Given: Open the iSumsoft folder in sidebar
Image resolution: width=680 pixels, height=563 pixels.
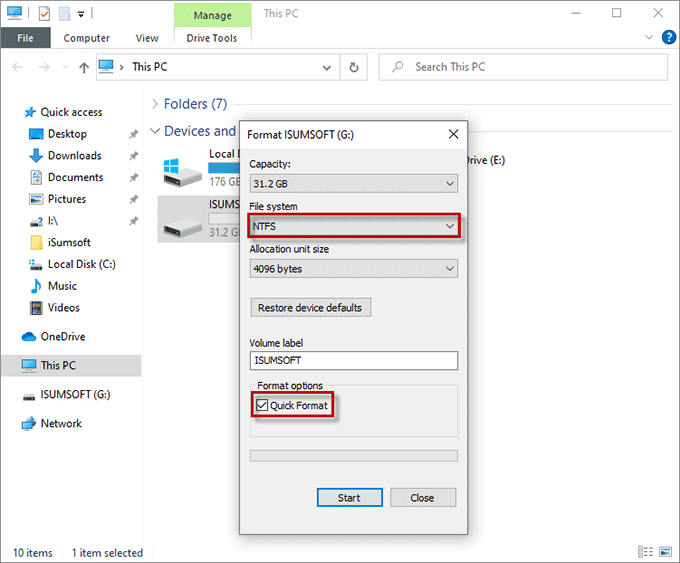Looking at the screenshot, I should pos(60,242).
